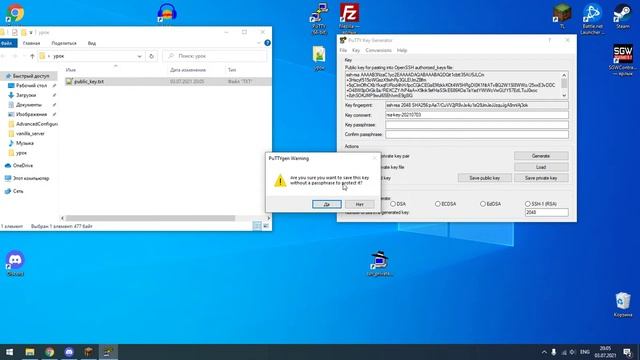The width and height of the screenshot is (640, 360).
Task: Open Conversions menu in PuTTY Key Generator
Action: point(378,50)
